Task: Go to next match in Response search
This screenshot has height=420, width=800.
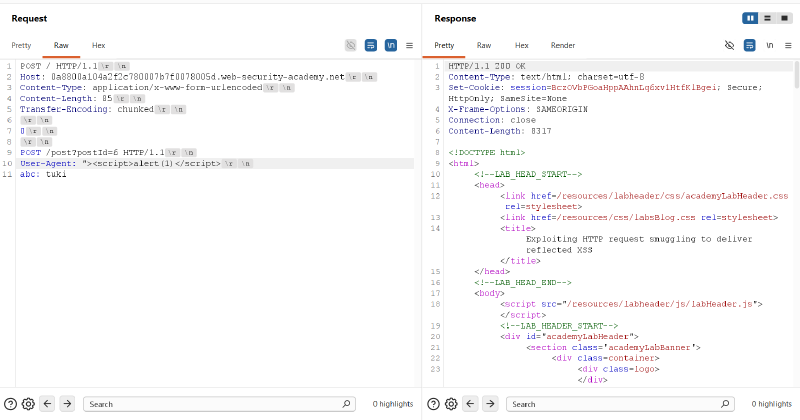Action: (x=490, y=404)
